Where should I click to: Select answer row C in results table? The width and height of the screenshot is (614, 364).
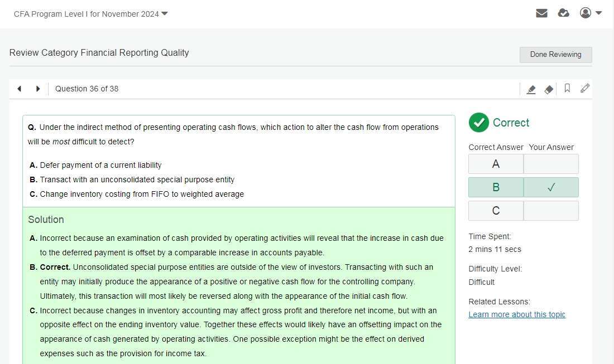point(496,211)
